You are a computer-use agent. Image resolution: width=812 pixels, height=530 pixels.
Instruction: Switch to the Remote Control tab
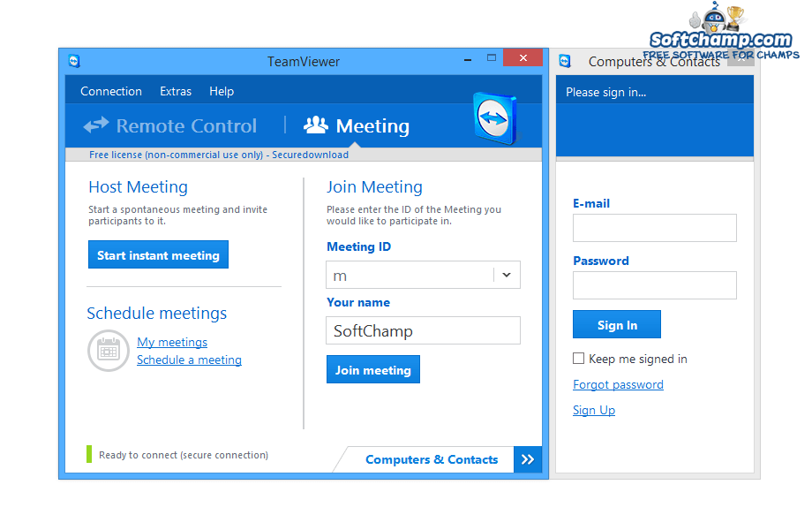tap(170, 126)
